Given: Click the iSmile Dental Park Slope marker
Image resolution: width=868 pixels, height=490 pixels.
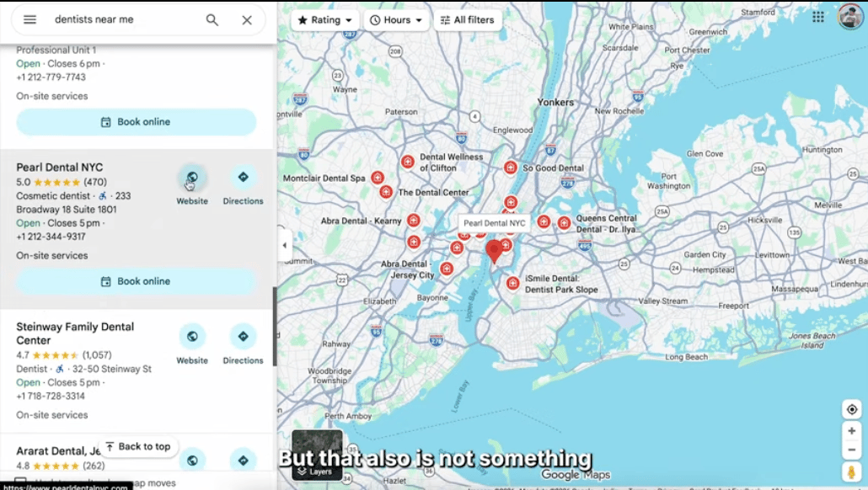Looking at the screenshot, I should coord(513,284).
